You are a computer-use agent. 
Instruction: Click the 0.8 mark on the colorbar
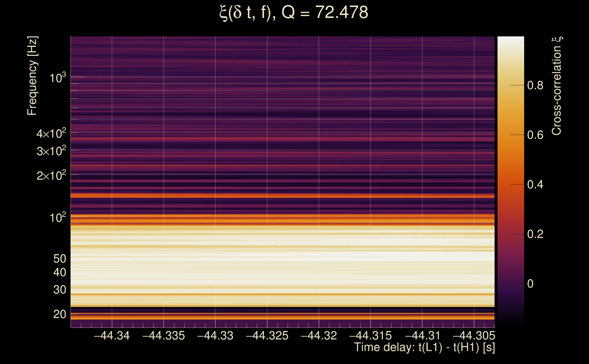pyautogui.click(x=535, y=85)
